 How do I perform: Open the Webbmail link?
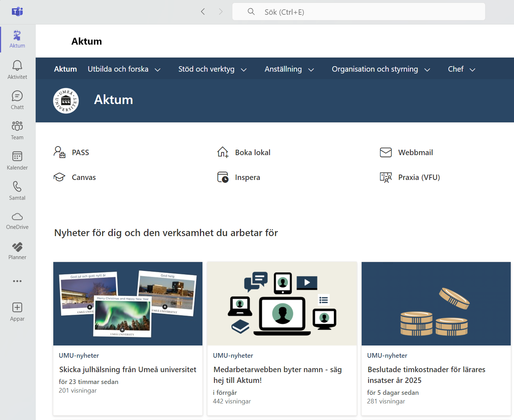coord(416,153)
